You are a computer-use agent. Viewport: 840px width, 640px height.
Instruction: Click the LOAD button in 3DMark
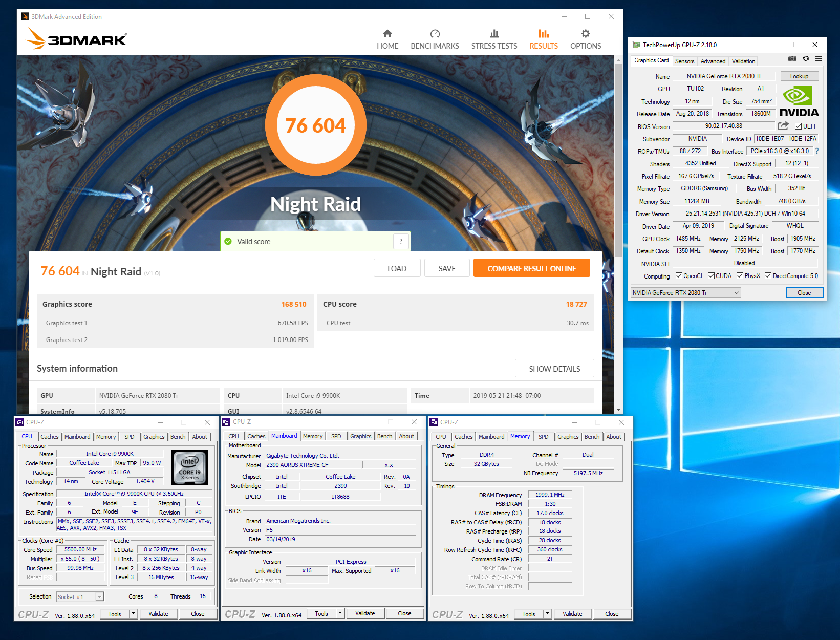(397, 268)
